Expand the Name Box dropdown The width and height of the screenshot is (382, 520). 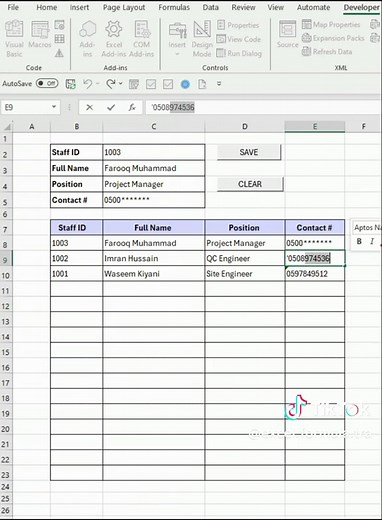pyautogui.click(x=54, y=107)
